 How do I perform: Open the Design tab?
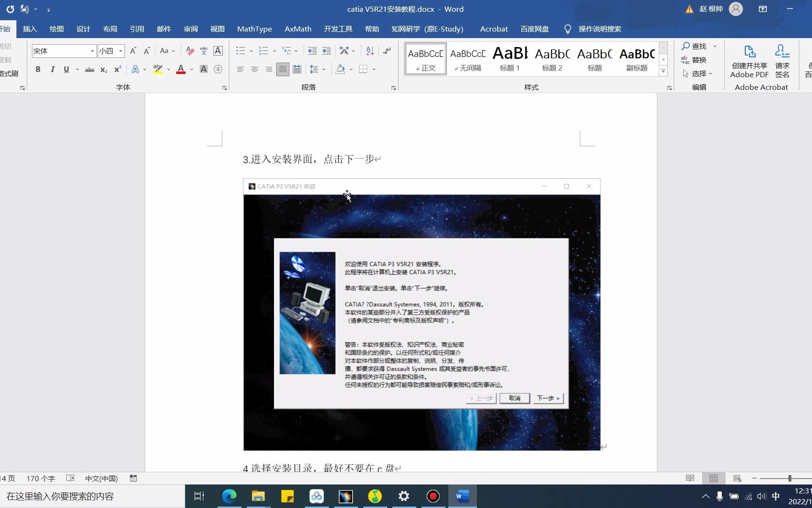point(83,29)
